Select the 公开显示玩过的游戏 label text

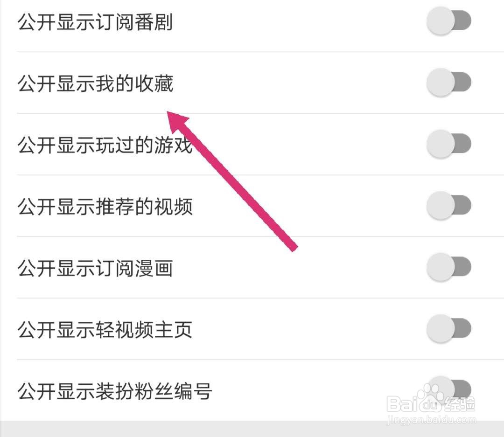pos(105,145)
